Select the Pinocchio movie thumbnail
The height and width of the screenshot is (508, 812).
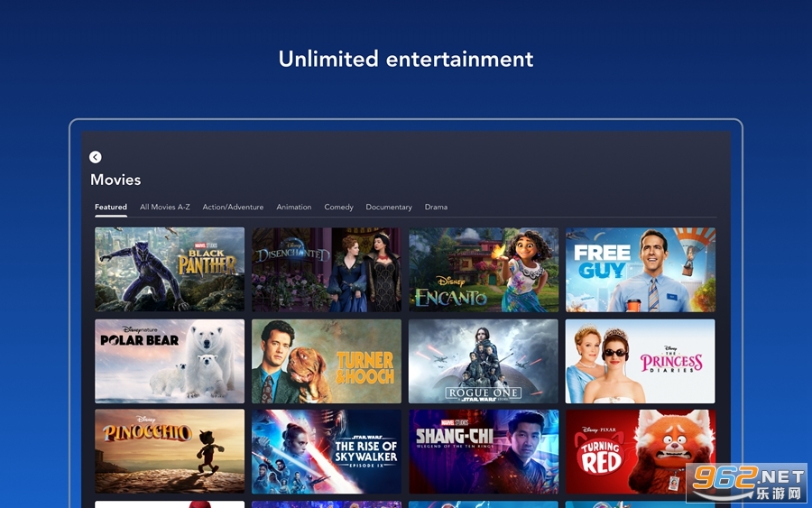(170, 451)
